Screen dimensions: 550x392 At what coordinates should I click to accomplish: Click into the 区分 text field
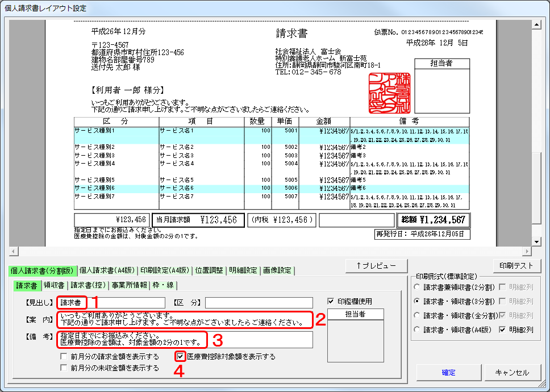click(x=259, y=303)
